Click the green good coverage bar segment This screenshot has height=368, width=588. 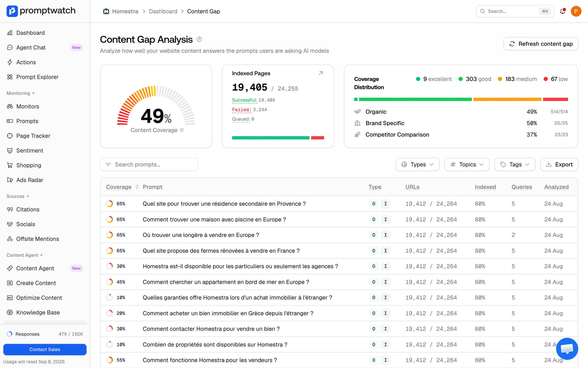click(415, 99)
